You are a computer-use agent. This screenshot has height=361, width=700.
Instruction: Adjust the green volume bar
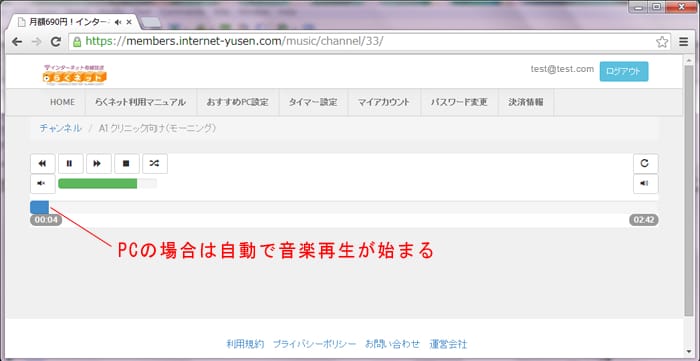click(107, 184)
